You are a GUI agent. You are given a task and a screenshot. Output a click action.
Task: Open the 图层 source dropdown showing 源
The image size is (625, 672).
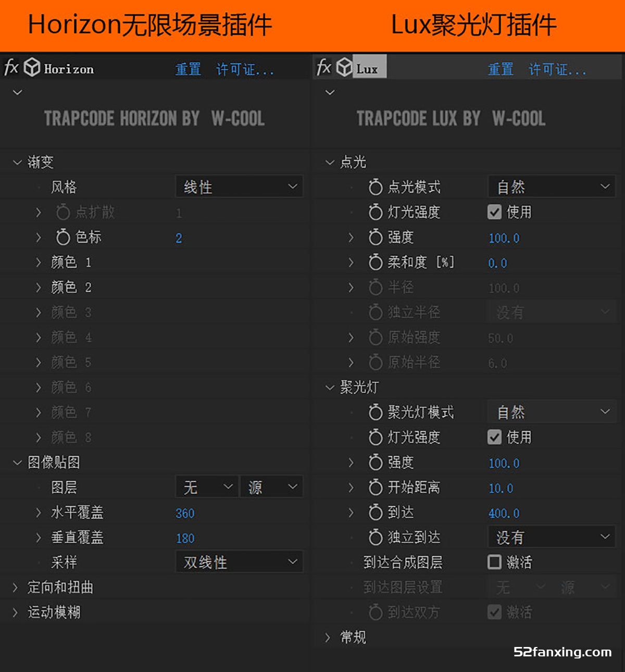pyautogui.click(x=271, y=487)
